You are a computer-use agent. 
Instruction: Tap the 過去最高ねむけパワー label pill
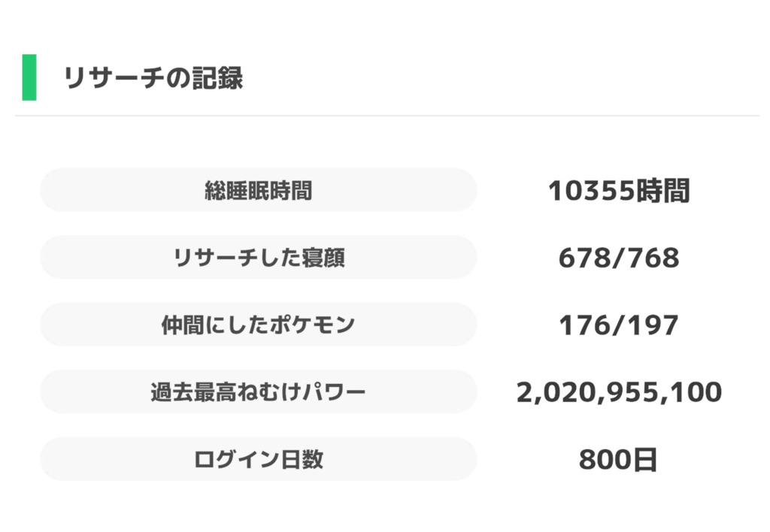258,392
